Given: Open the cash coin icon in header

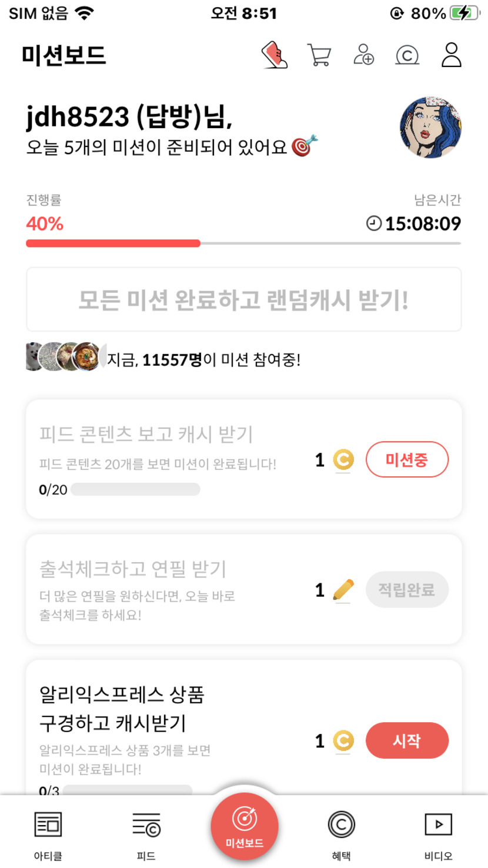Looking at the screenshot, I should click(x=407, y=55).
